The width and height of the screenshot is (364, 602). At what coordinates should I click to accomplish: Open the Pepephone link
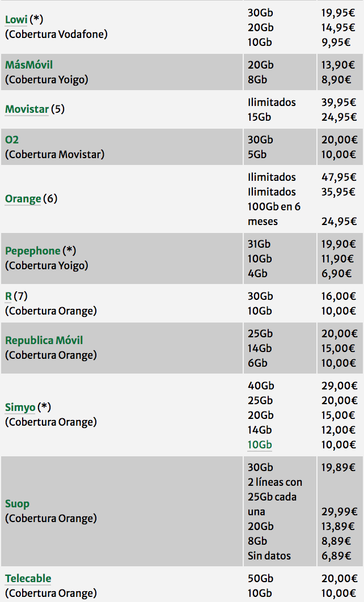click(x=33, y=251)
